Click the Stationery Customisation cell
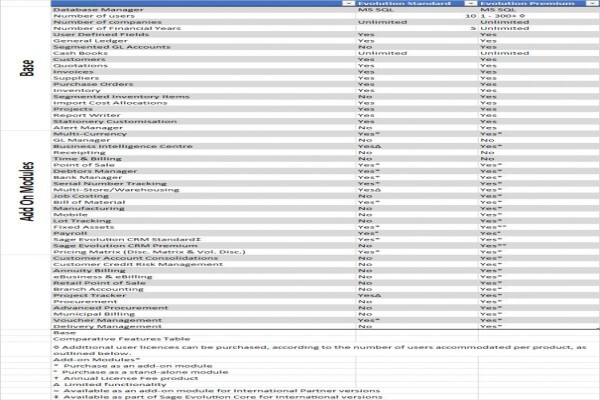Viewport: 600px width, 400px height. click(203, 121)
